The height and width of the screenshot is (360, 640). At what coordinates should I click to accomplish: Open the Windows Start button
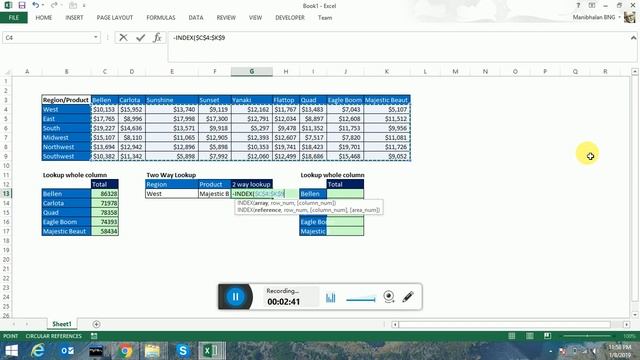(x=11, y=351)
